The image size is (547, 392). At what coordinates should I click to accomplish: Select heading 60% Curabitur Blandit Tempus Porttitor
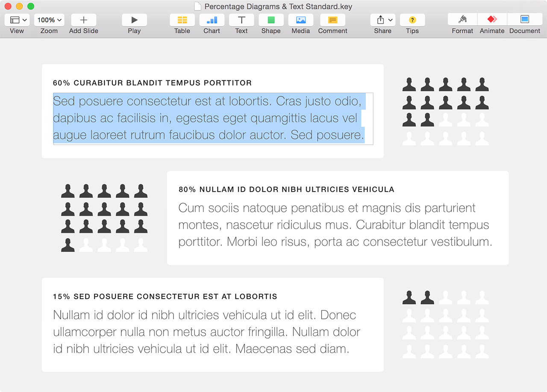tap(152, 83)
